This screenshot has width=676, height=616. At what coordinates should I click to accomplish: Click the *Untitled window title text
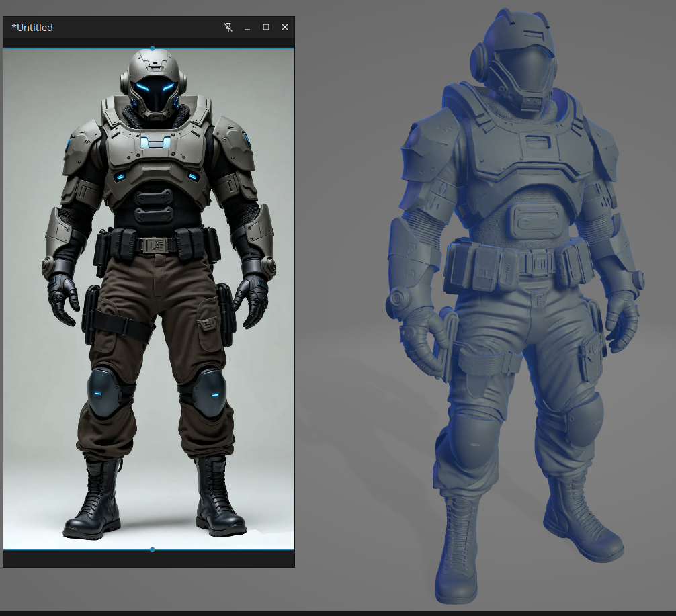tap(32, 28)
